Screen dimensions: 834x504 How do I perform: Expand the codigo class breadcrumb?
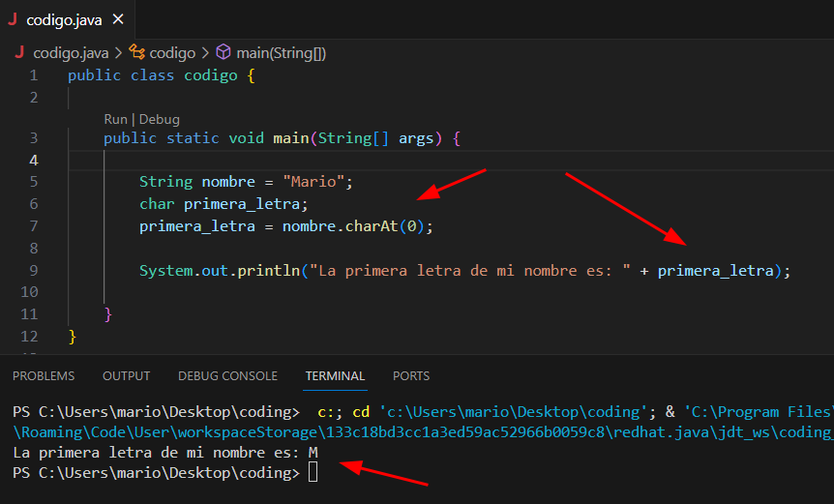pyautogui.click(x=172, y=53)
